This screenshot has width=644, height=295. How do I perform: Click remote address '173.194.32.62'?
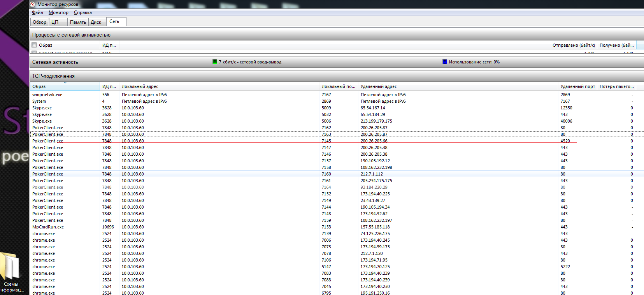(374, 214)
